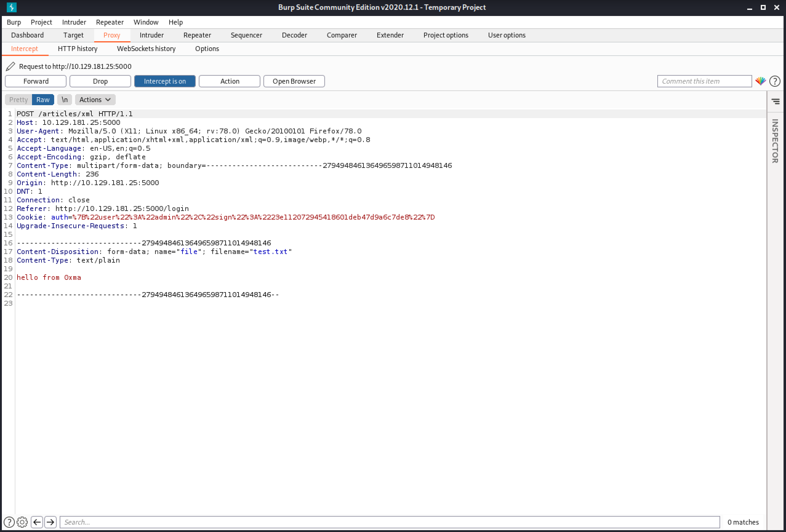Toggle Intercept is on button

tap(165, 81)
